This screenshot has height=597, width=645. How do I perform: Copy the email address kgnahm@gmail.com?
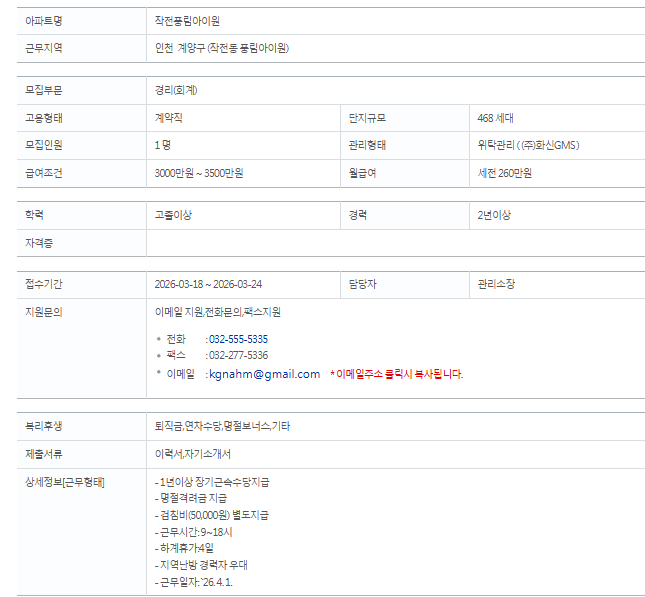264,374
